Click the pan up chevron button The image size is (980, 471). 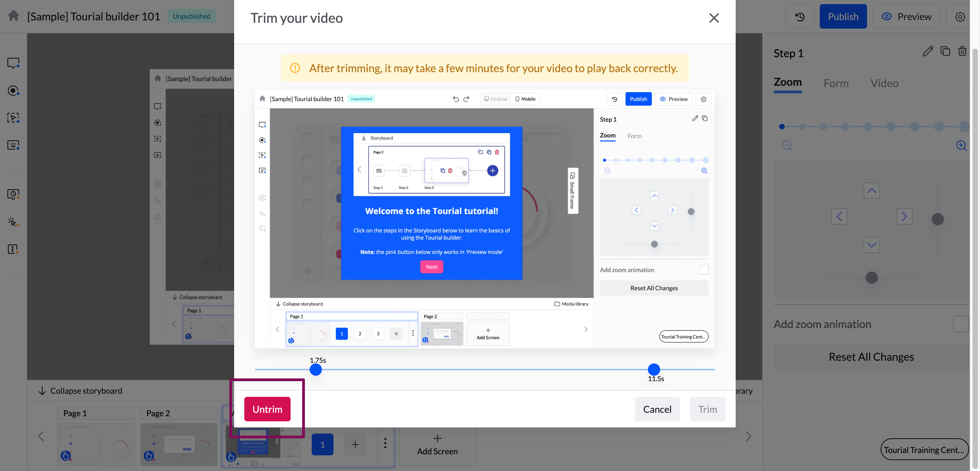coord(871,191)
